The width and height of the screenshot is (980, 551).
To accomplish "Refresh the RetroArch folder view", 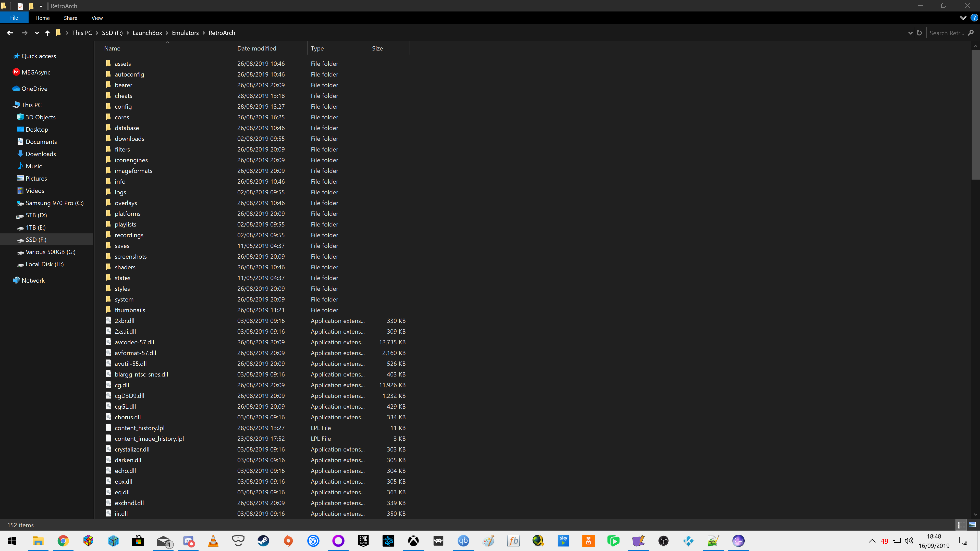I will (x=919, y=33).
